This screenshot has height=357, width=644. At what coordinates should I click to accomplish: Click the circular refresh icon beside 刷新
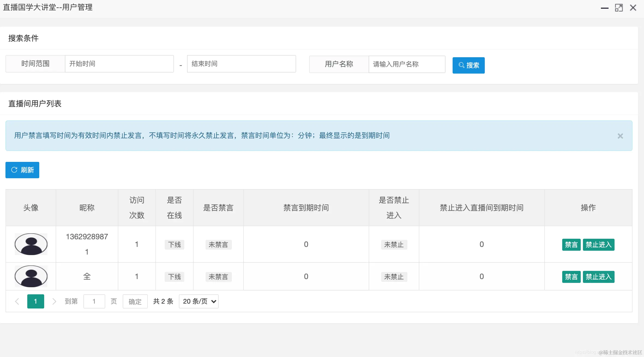[x=14, y=170]
